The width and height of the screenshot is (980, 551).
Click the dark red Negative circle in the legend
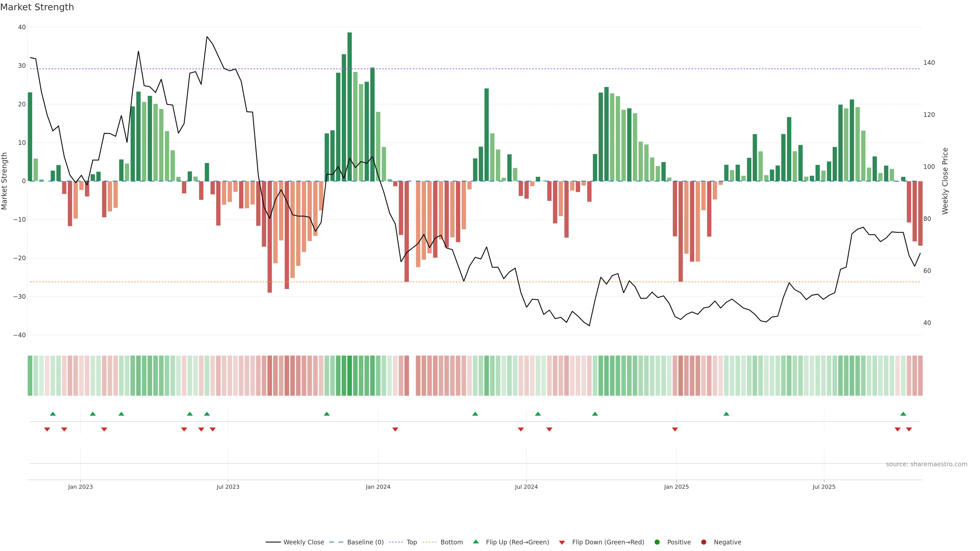(703, 542)
